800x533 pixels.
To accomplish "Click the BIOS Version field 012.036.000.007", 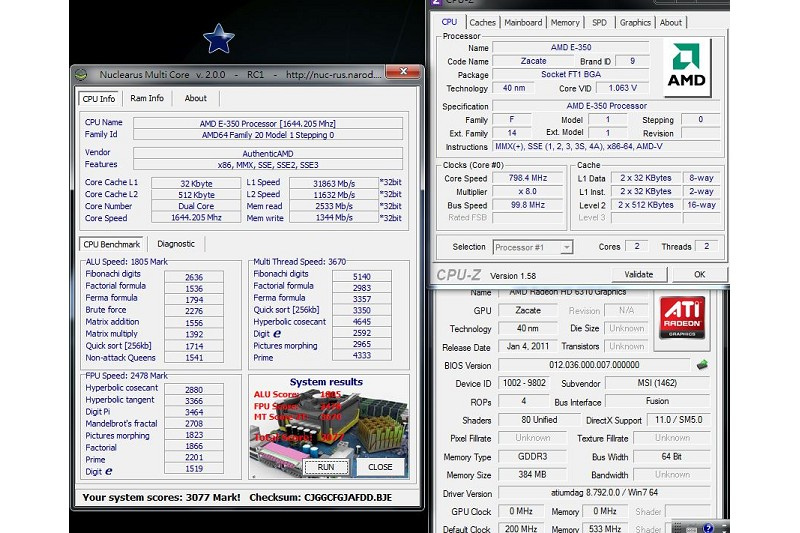I will point(594,365).
